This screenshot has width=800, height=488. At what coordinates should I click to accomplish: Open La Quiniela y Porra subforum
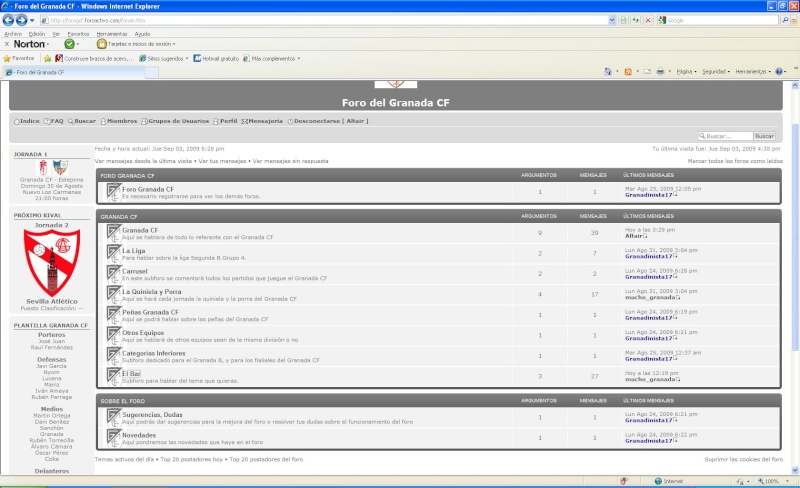pos(152,291)
